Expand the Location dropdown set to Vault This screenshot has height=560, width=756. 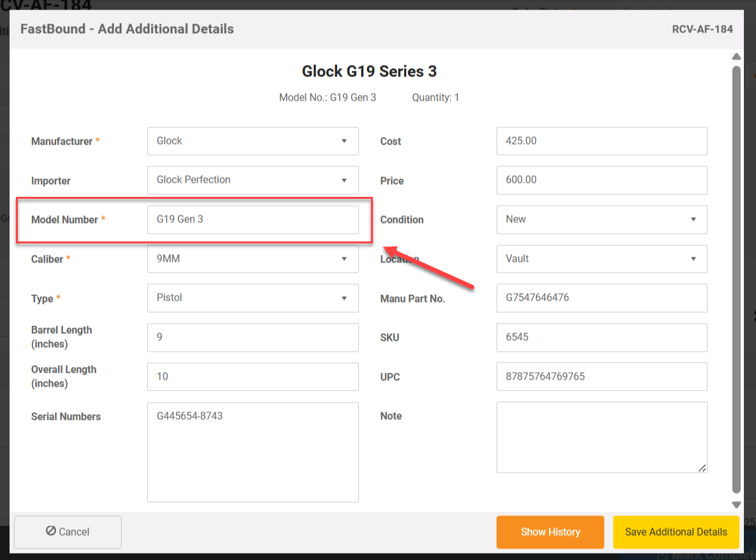[x=602, y=259]
